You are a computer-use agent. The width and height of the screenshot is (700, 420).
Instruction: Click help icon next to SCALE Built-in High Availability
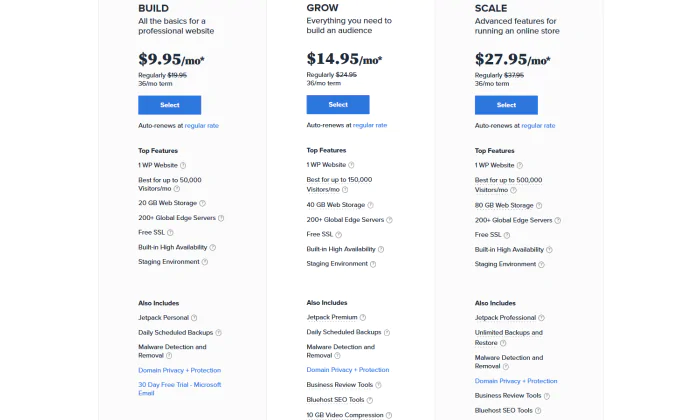(549, 250)
